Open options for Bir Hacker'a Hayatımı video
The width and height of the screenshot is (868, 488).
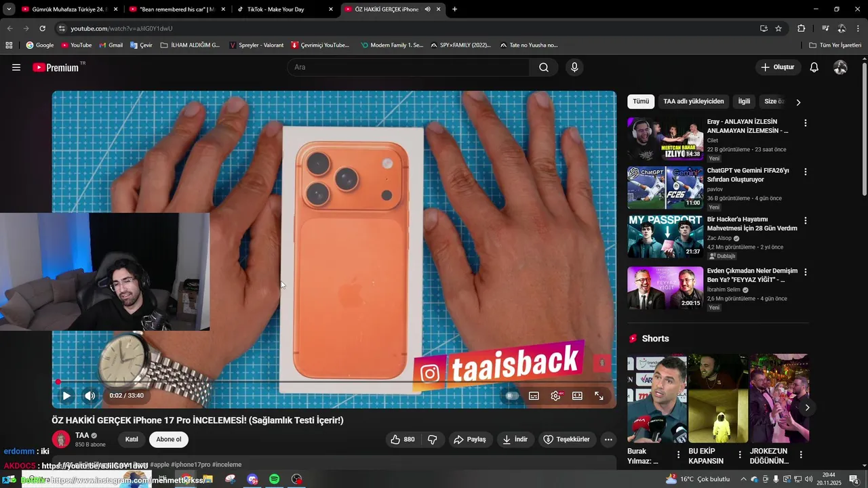coord(805,221)
